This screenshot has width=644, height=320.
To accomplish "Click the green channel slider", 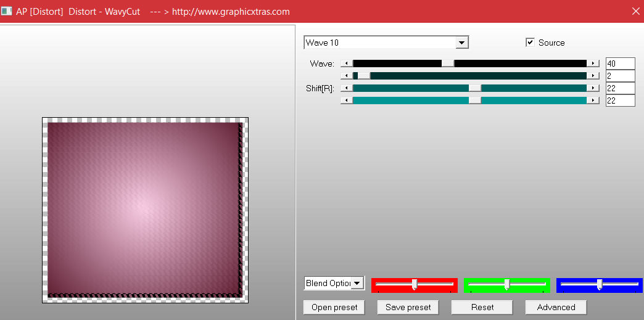I will coord(507,285).
